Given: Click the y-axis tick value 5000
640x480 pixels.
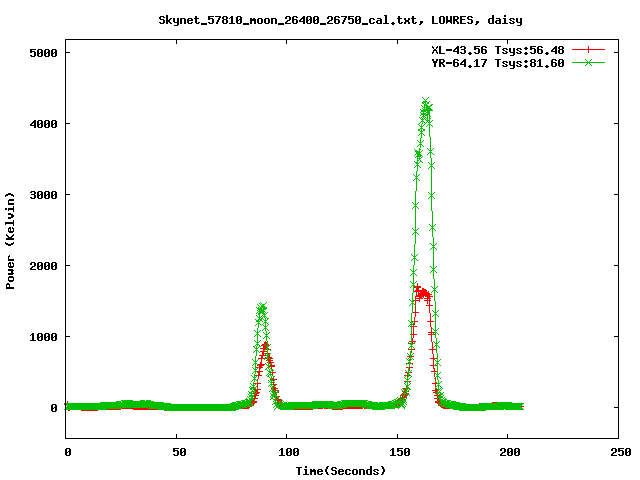Looking at the screenshot, I should [x=43, y=53].
